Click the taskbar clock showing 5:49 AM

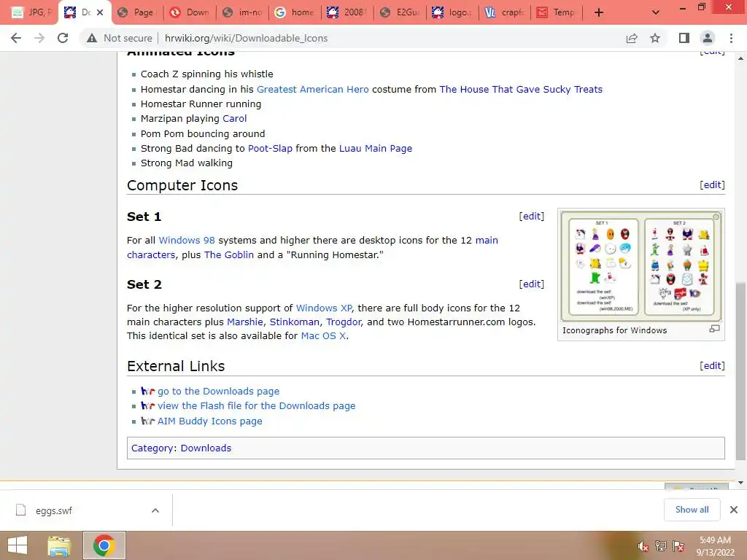pyautogui.click(x=715, y=546)
